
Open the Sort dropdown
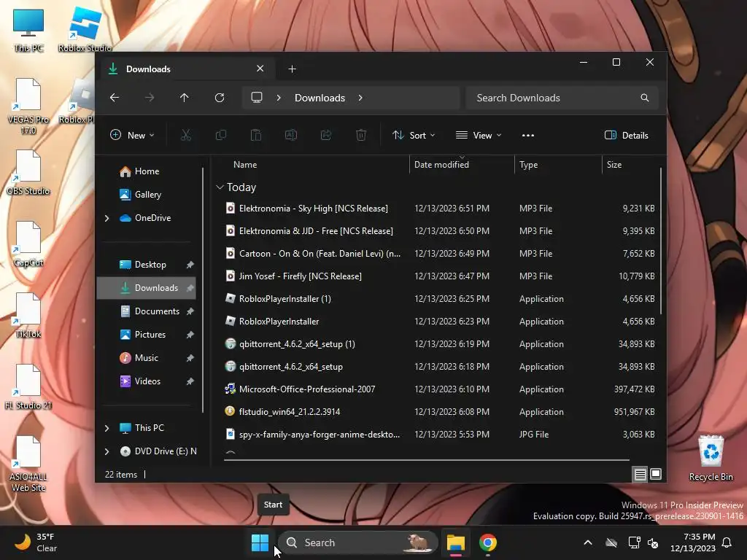pos(414,135)
